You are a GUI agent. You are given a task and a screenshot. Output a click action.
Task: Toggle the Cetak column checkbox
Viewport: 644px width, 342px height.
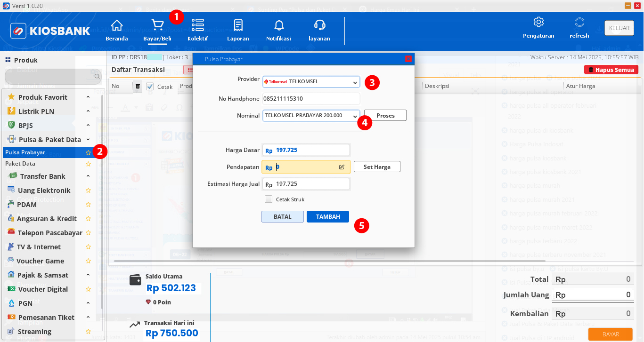(150, 86)
